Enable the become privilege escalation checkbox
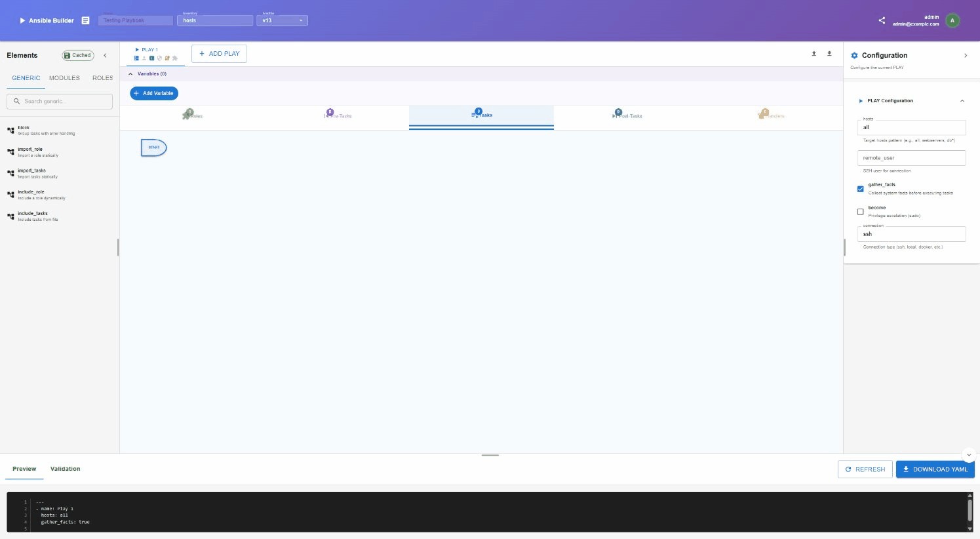The height and width of the screenshot is (539, 980). 861,212
